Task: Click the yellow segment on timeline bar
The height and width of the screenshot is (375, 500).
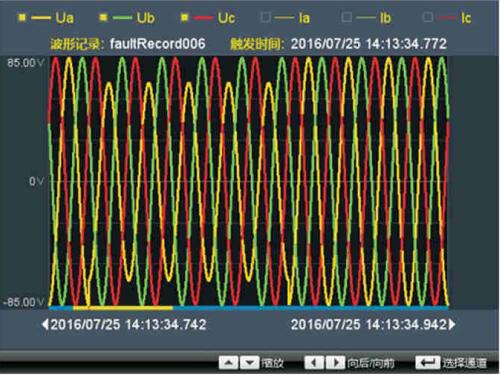Action: point(123,308)
